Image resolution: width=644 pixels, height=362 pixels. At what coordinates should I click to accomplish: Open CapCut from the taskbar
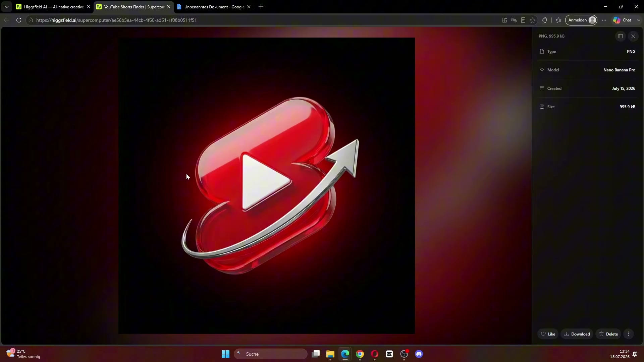389,354
